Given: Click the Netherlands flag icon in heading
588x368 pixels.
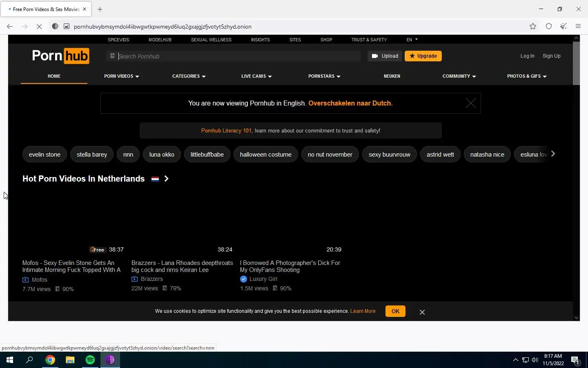Looking at the screenshot, I should pos(155,179).
